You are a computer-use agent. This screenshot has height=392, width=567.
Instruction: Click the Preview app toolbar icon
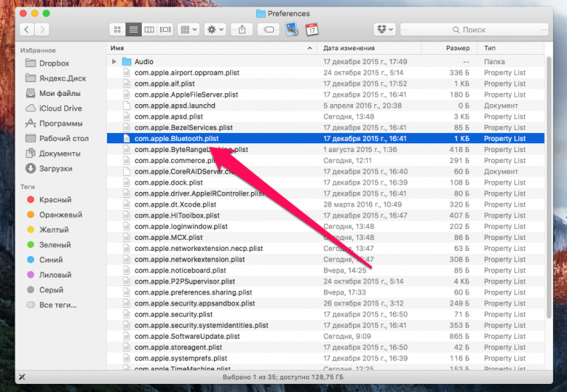(x=292, y=30)
